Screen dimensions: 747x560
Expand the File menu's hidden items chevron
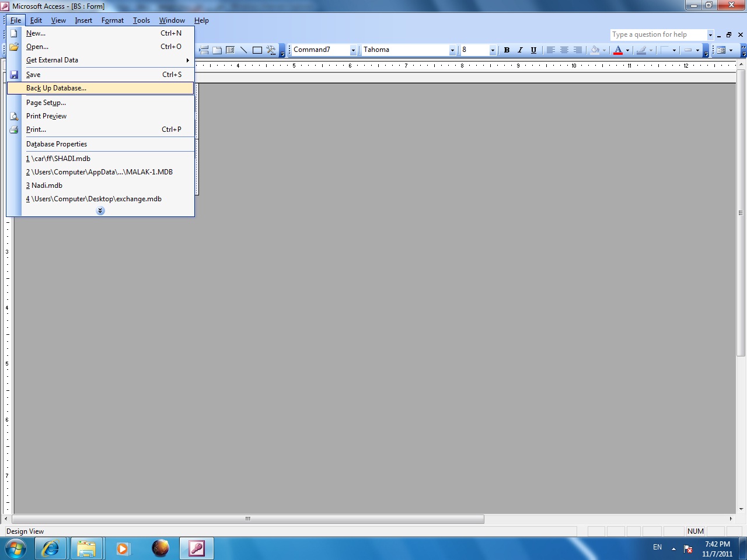click(100, 211)
